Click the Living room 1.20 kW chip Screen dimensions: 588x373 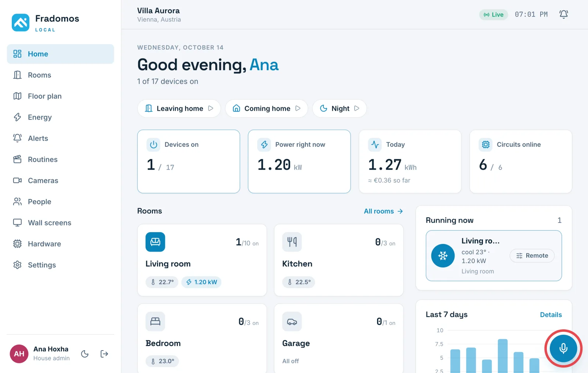201,282
